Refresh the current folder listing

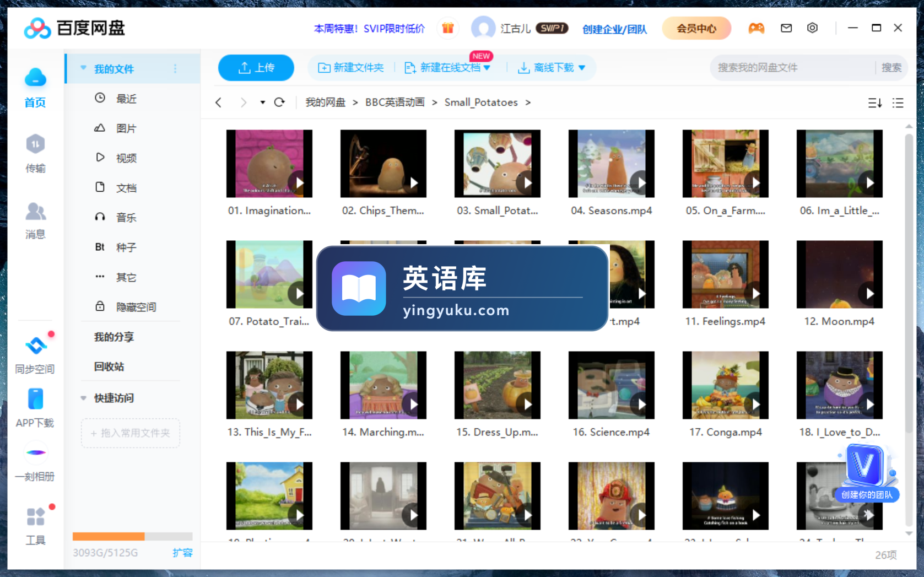[279, 103]
